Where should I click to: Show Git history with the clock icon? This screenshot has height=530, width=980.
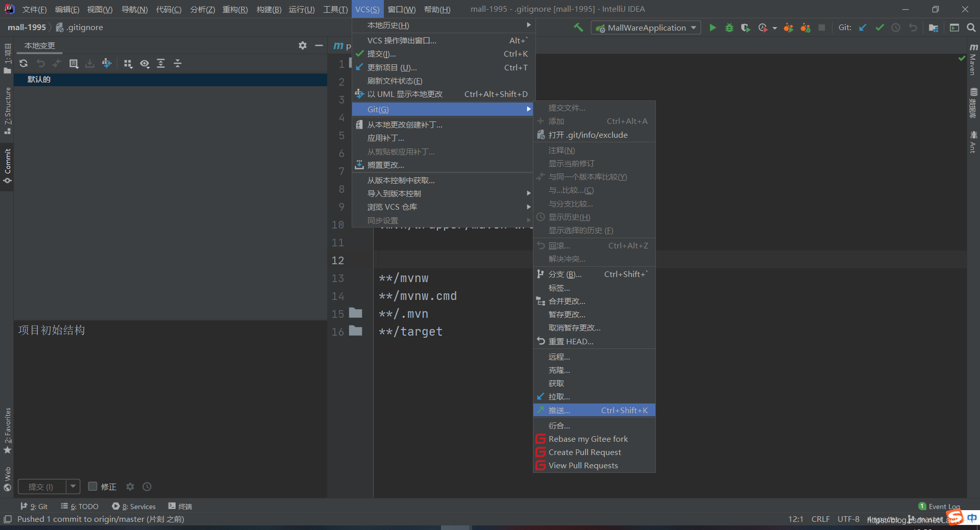click(x=896, y=28)
